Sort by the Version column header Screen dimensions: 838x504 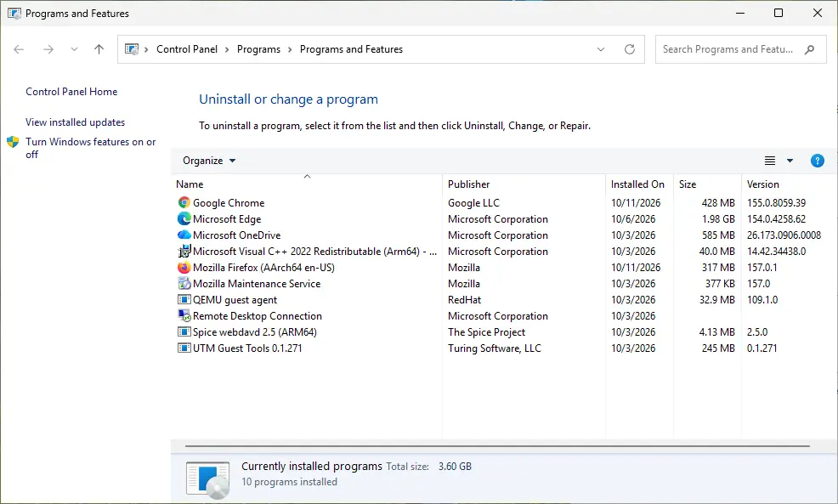[x=789, y=184]
